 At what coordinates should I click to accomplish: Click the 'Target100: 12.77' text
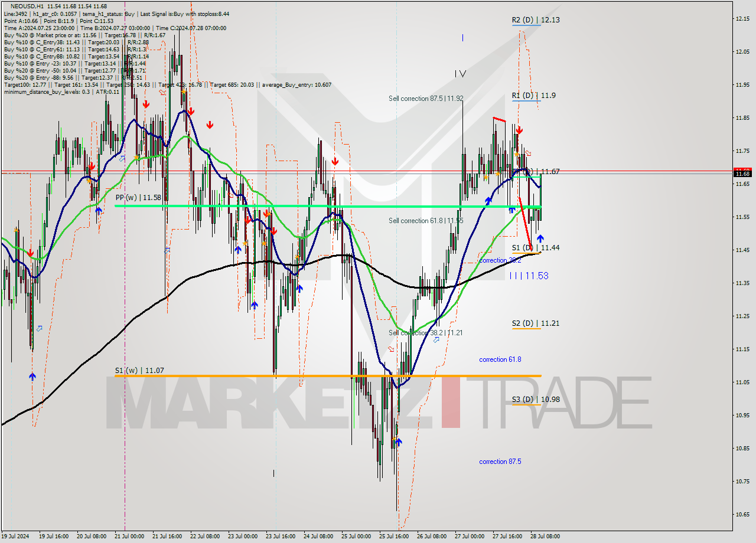point(22,84)
